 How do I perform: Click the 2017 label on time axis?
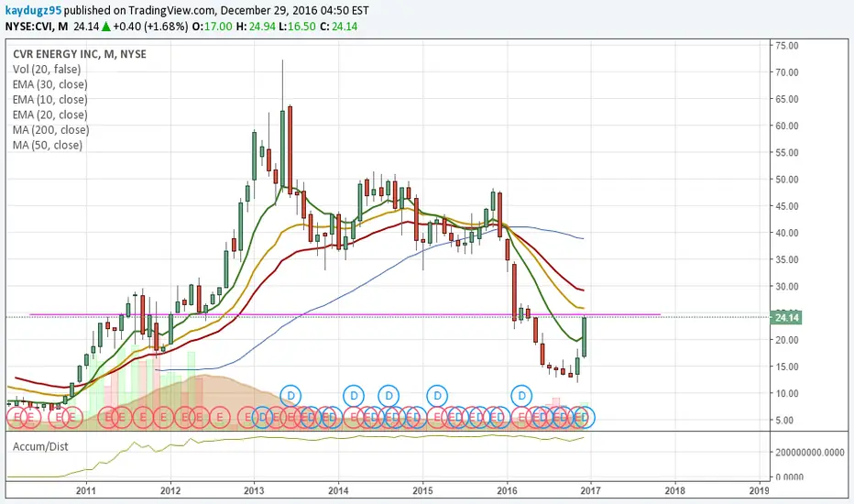590,490
